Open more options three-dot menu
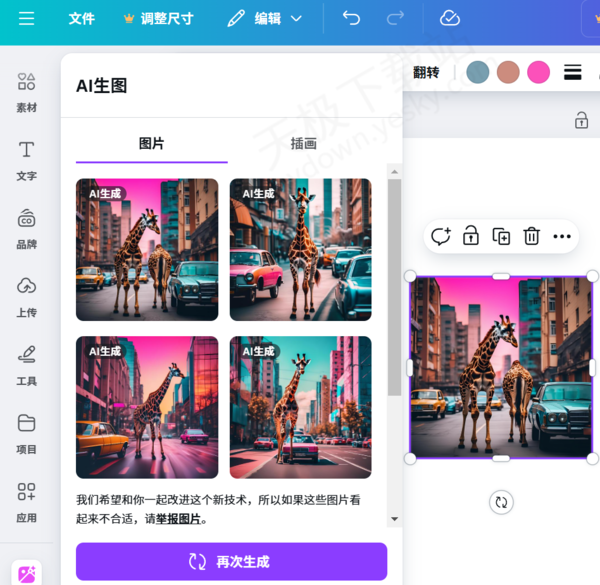 coord(562,236)
